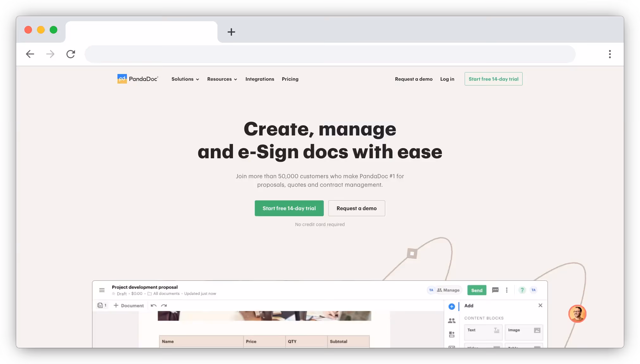640x364 pixels.
Task: Open the undo icon in the document editor
Action: point(153,305)
